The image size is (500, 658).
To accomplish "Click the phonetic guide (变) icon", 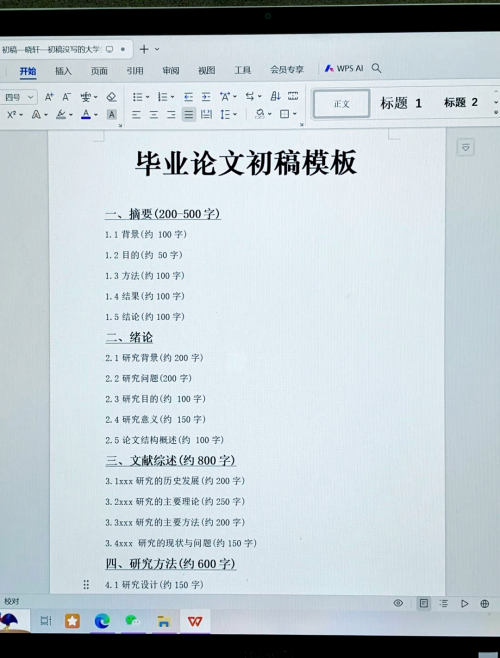I will tap(85, 97).
